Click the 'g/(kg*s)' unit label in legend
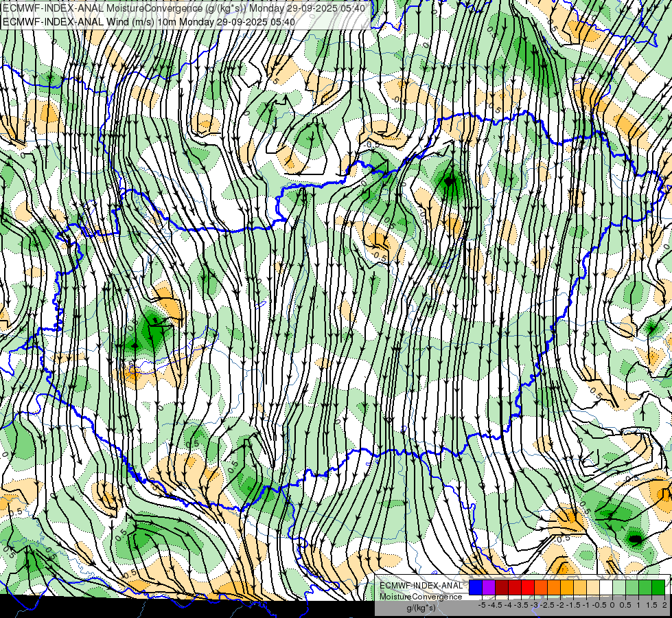 (421, 608)
